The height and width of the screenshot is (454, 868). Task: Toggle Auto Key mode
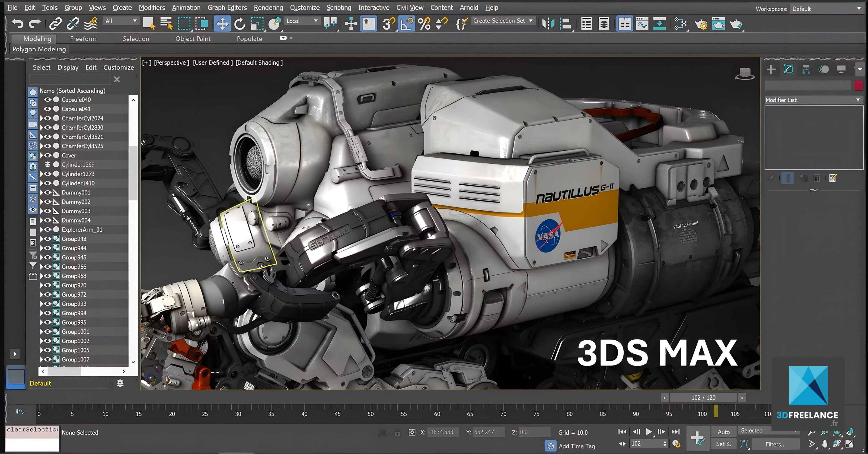click(723, 432)
